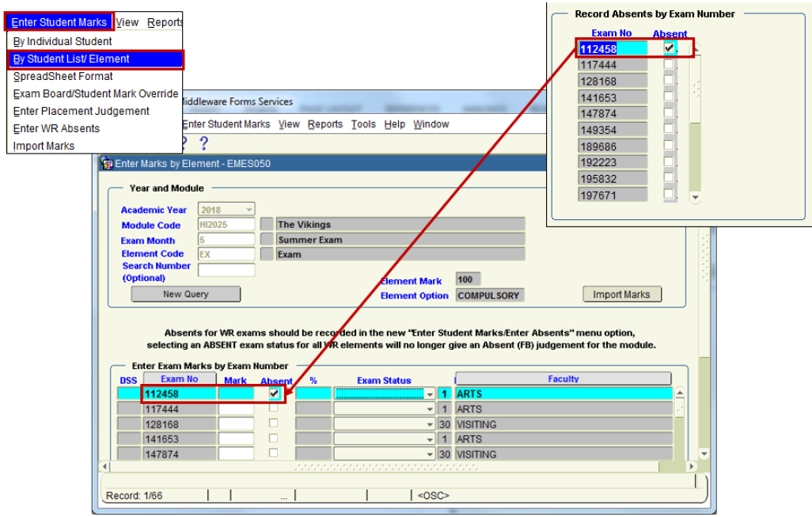Click the Enter Marks by Element window icon
Image resolution: width=812 pixels, height=517 pixels.
coord(106,164)
